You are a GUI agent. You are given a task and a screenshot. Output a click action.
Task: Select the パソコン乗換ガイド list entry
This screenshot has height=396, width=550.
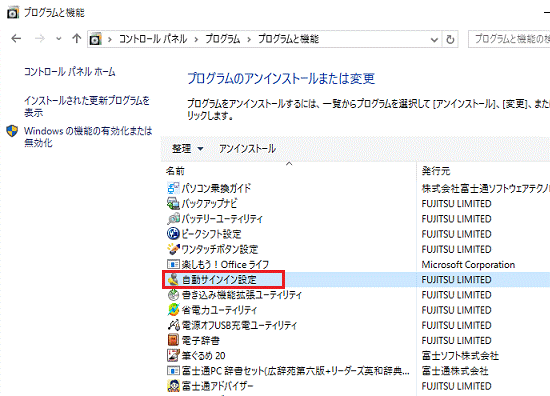point(216,188)
